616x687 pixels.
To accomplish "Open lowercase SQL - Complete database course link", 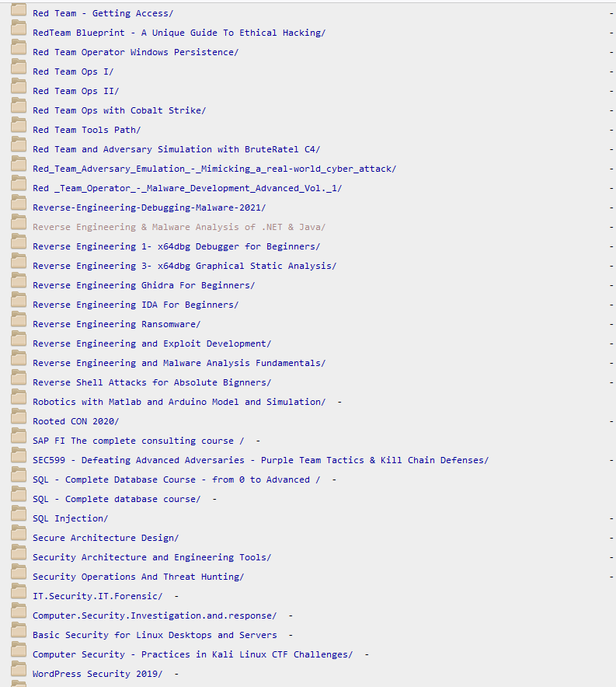I will (117, 499).
